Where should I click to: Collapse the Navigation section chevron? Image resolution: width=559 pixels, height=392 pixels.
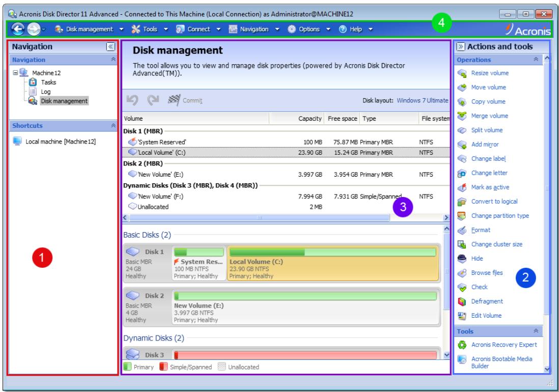(x=114, y=60)
